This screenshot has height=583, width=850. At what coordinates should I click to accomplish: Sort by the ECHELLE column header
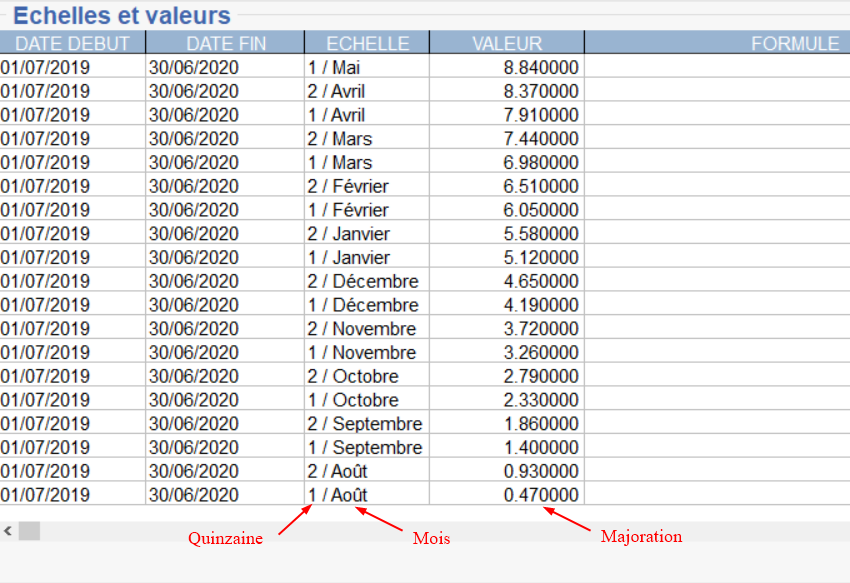[x=367, y=43]
